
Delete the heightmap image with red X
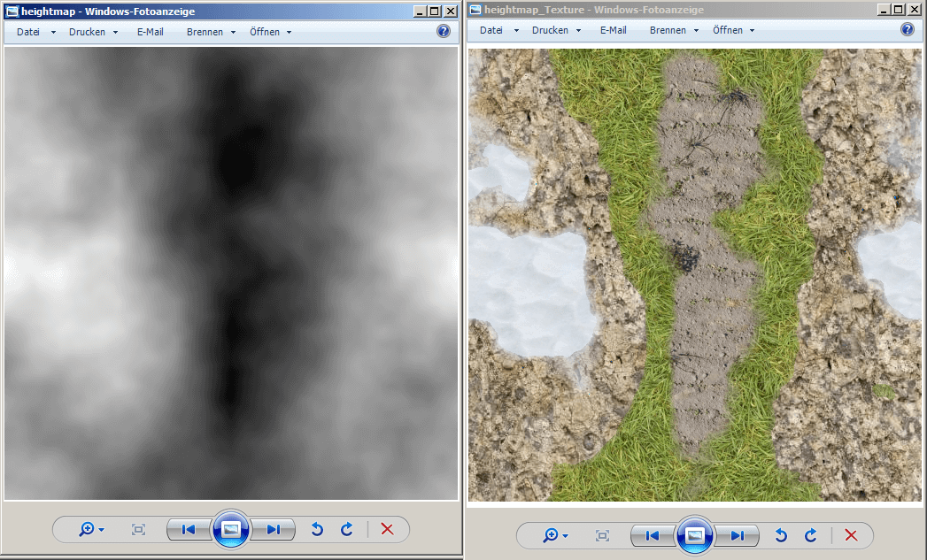(x=387, y=529)
